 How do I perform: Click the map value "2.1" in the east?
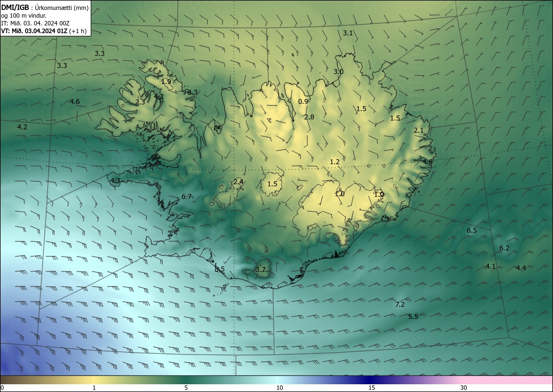click(x=419, y=130)
